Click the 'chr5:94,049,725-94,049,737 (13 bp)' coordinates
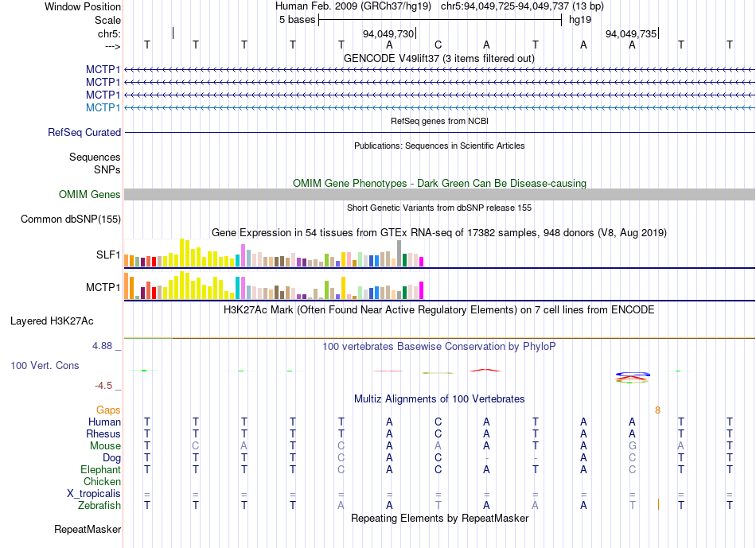 (x=522, y=6)
